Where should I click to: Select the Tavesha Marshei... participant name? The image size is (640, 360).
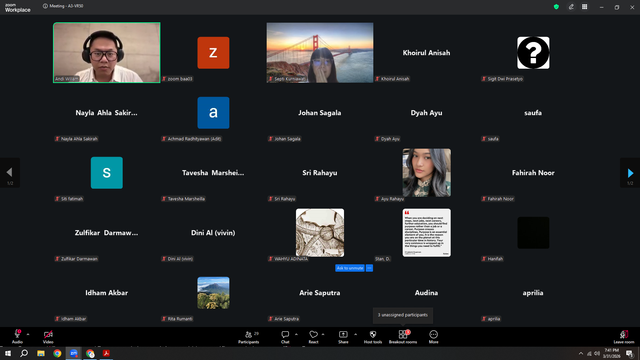click(x=213, y=173)
